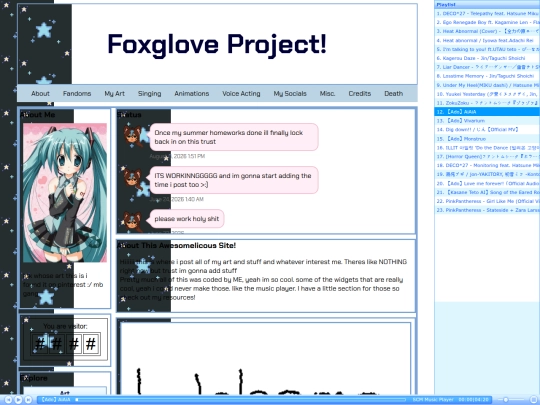Image resolution: width=540 pixels, height=405 pixels.
Task: Click the Foxglove Project! site title
Action: click(217, 45)
